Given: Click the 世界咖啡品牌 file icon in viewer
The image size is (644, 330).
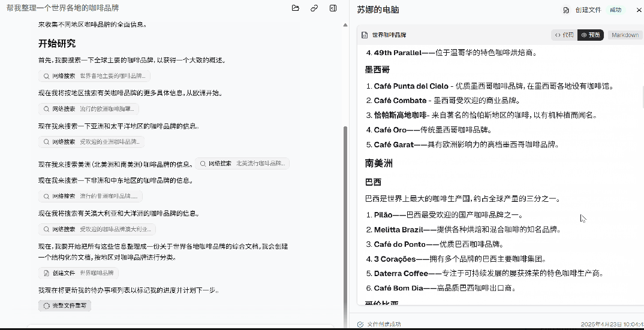Looking at the screenshot, I should (x=365, y=35).
